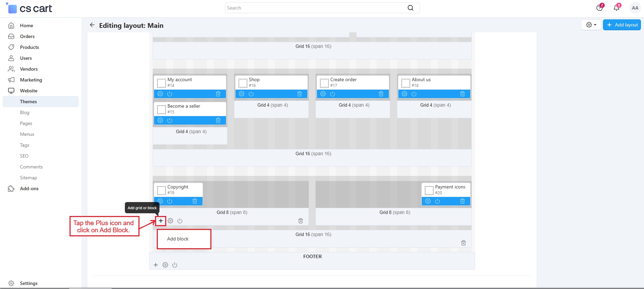The image size is (644, 289).
Task: Select Add block from popup menu
Action: [178, 239]
